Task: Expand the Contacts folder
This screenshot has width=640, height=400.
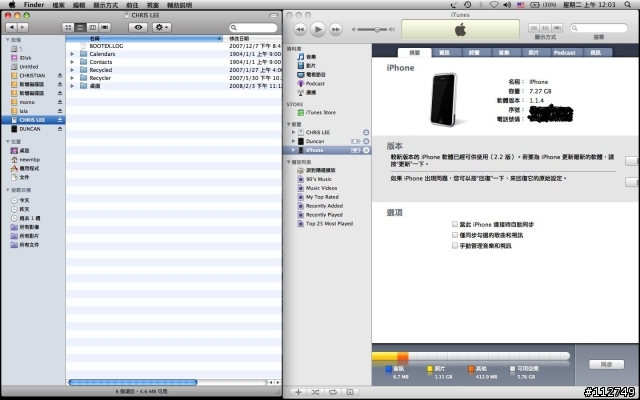Action: 72,62
